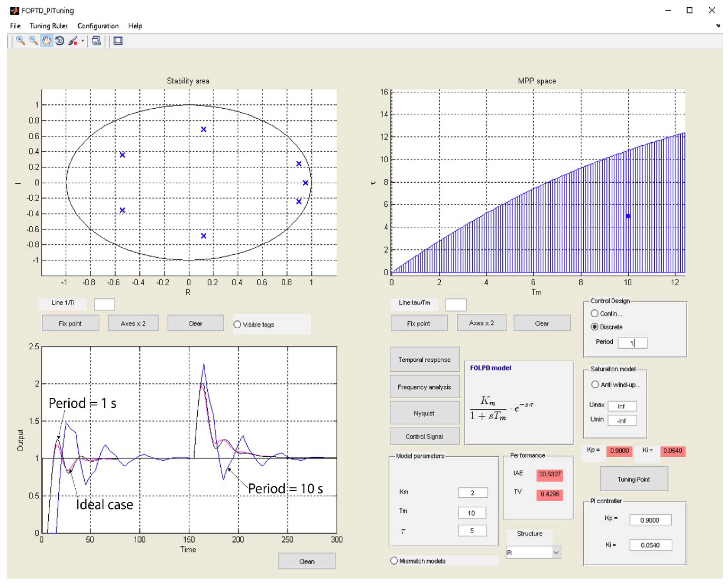Open the Configuration menu
Image resolution: width=728 pixels, height=585 pixels.
(98, 26)
